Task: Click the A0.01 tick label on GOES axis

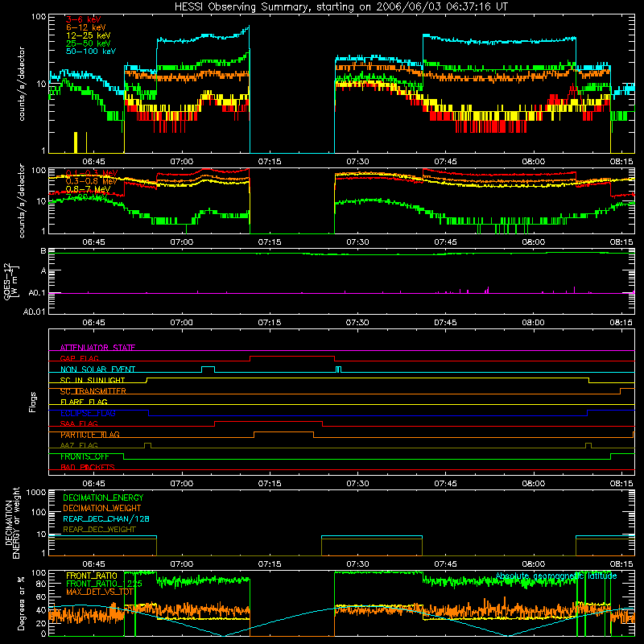Action: 34,312
